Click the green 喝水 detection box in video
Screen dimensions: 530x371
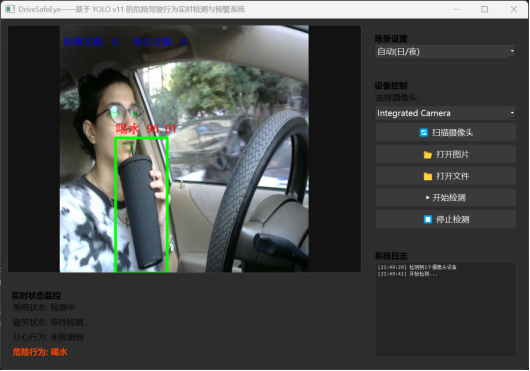[x=141, y=204]
